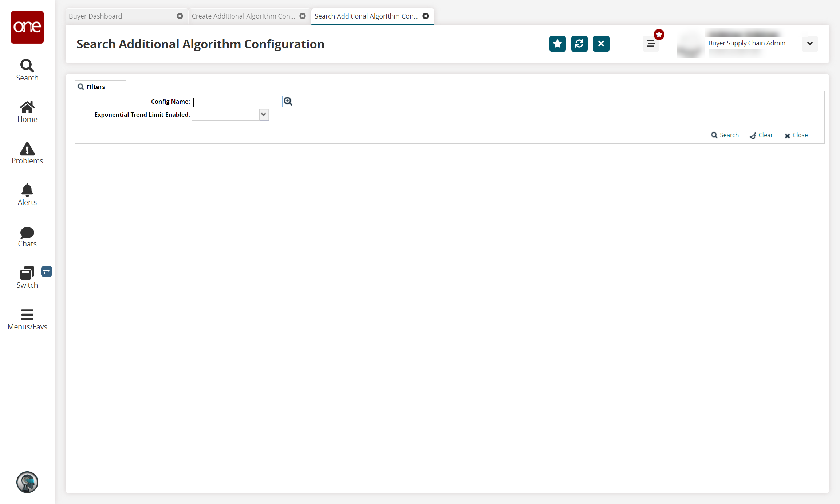Open the Search icon in sidebar

[x=27, y=70]
